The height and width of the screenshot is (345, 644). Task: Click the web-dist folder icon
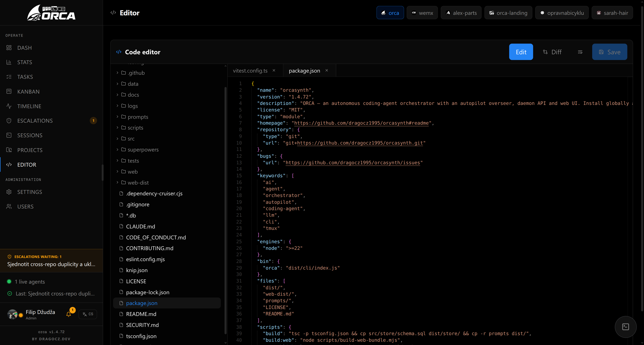[x=123, y=183]
